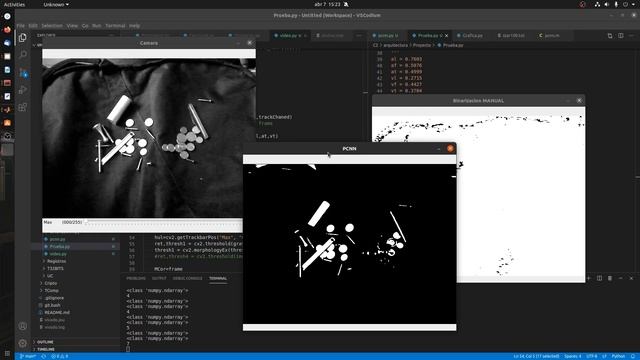Open the Help menu
This screenshot has width=640, height=360.
tap(134, 25)
